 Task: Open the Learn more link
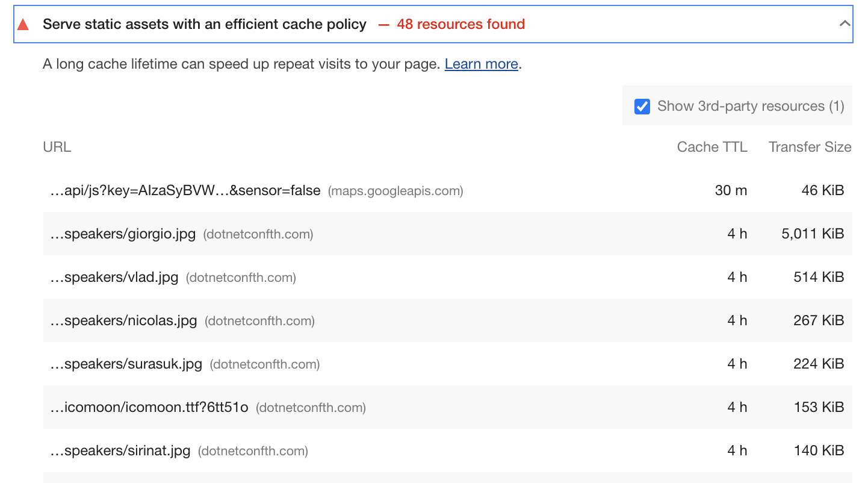480,64
